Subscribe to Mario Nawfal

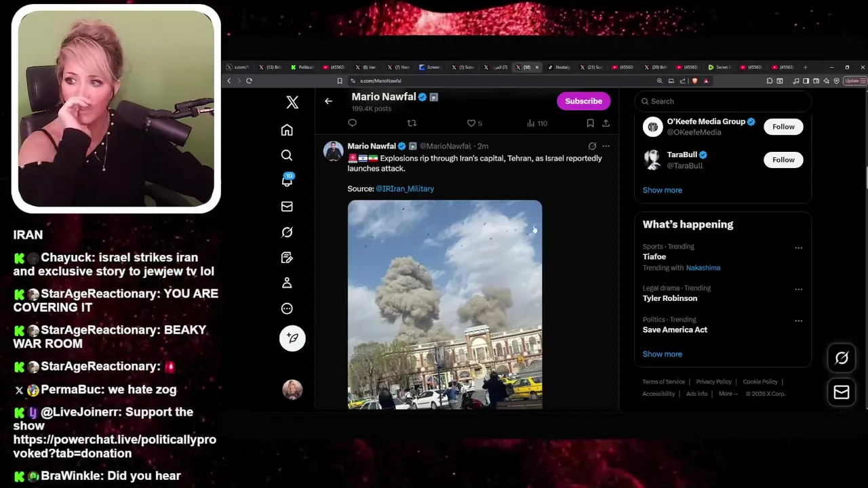(x=584, y=101)
